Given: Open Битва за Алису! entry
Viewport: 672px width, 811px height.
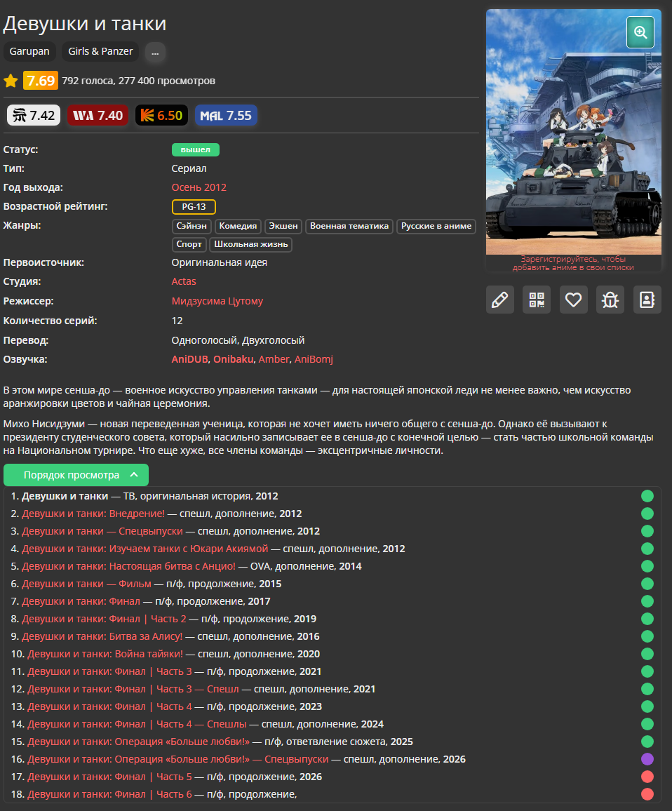Looking at the screenshot, I should point(102,637).
